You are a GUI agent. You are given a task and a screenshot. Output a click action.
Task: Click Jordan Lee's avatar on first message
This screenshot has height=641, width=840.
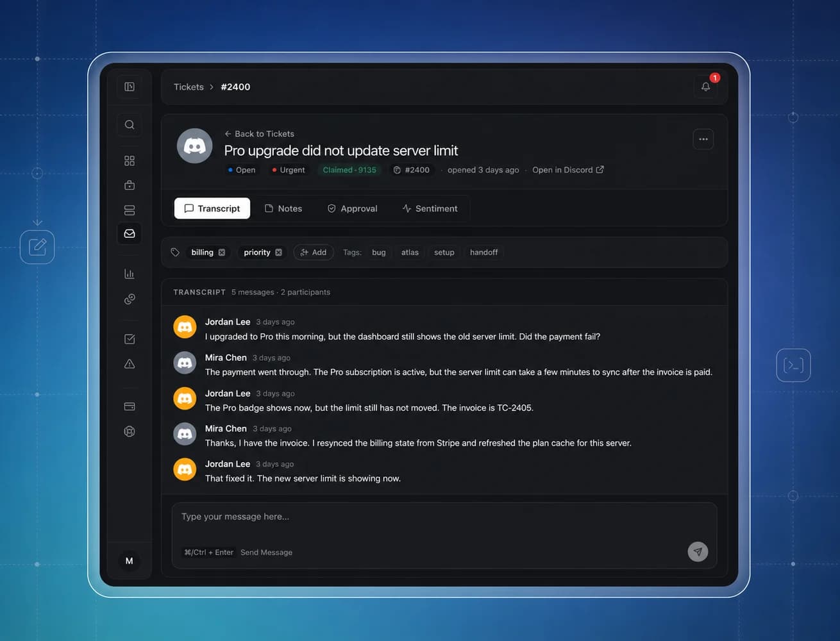pyautogui.click(x=185, y=327)
